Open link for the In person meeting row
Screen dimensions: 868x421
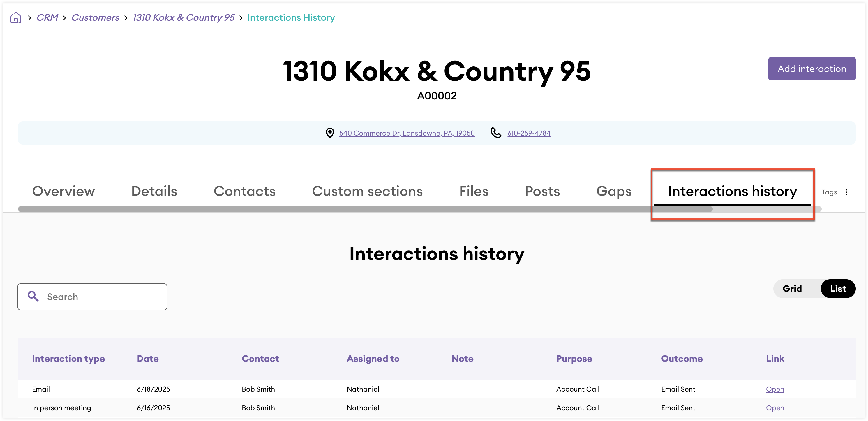point(775,408)
